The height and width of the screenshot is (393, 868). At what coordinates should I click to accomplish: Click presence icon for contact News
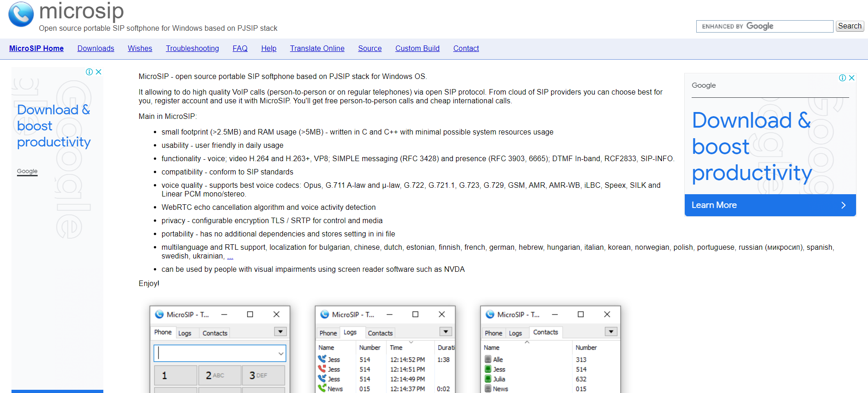[x=488, y=388]
